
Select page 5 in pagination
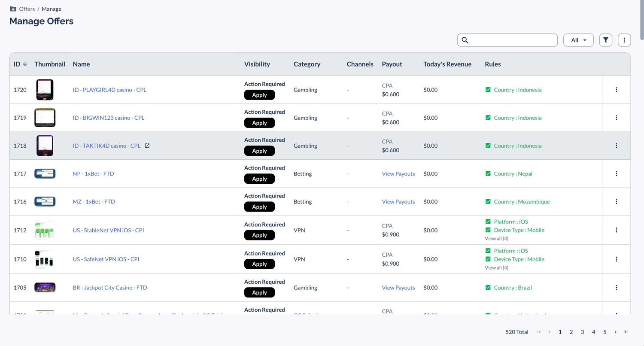(605, 332)
